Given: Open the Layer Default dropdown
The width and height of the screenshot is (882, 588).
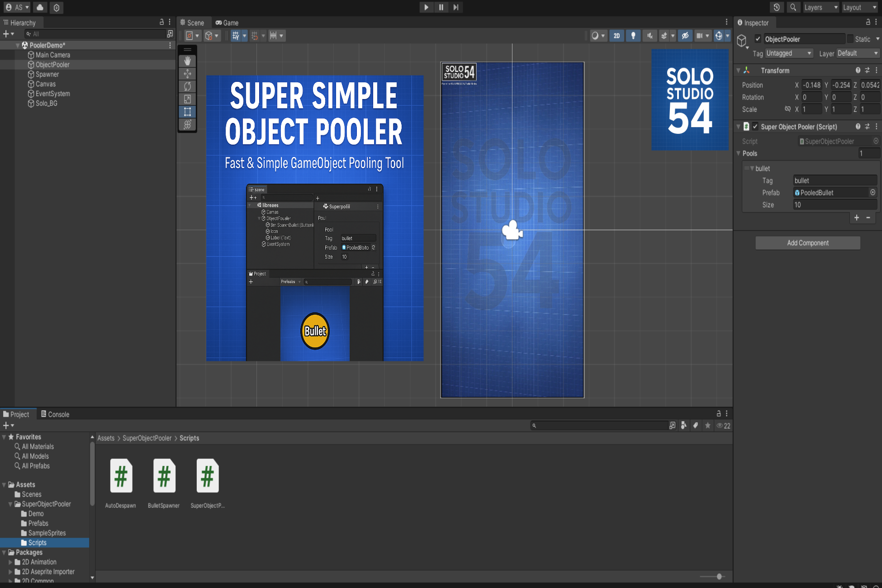Looking at the screenshot, I should [858, 53].
